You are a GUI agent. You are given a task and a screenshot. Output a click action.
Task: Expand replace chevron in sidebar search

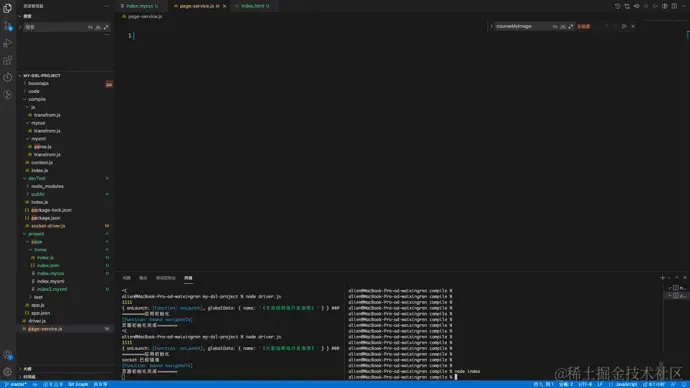click(x=20, y=27)
